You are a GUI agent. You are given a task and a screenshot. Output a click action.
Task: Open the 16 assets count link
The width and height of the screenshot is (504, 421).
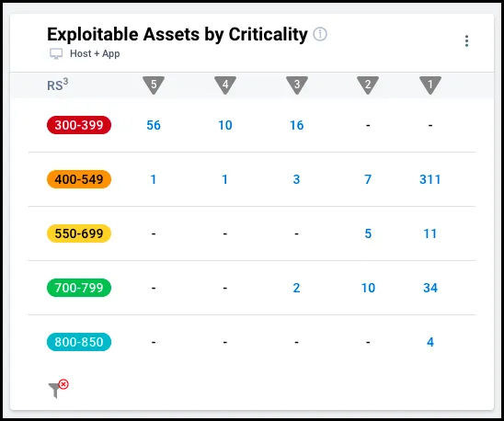pyautogui.click(x=297, y=125)
